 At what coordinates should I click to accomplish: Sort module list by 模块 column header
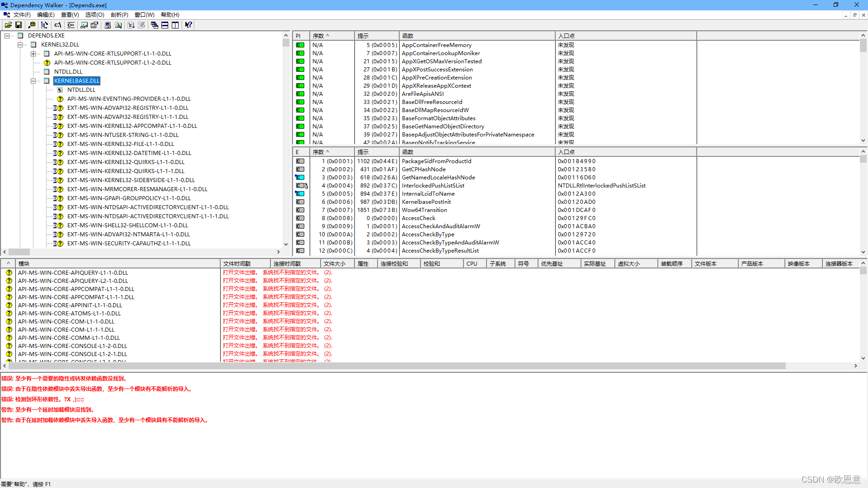pos(118,263)
